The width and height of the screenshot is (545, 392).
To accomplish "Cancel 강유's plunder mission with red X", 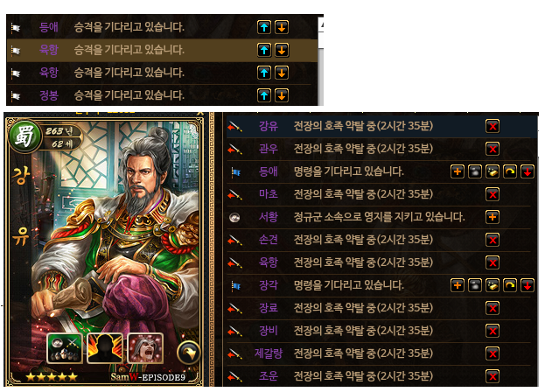I will point(493,126).
